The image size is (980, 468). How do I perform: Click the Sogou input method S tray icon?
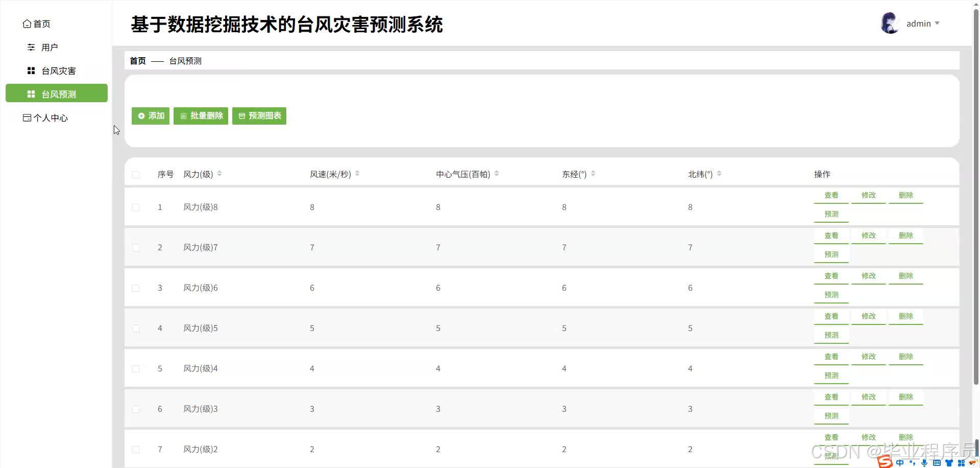pyautogui.click(x=886, y=461)
